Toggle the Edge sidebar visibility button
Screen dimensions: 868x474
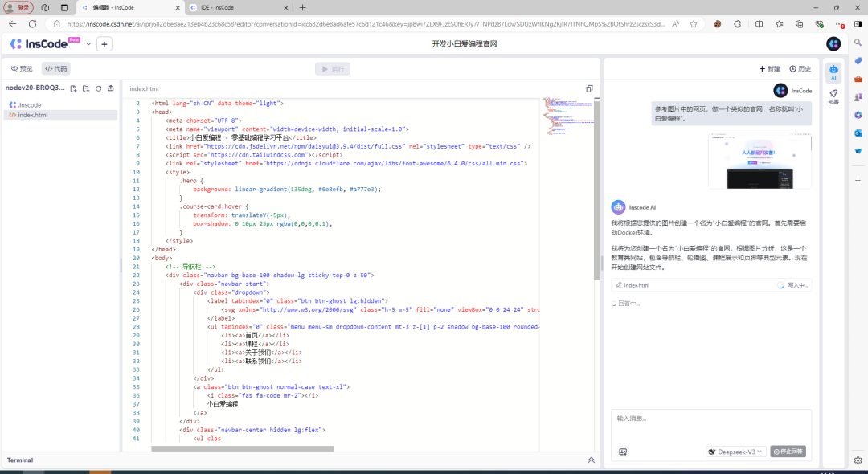858,24
